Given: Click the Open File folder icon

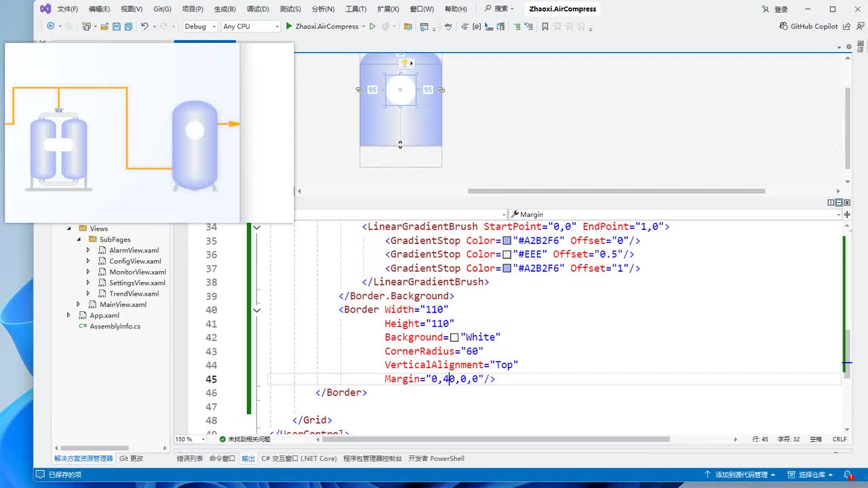Looking at the screenshot, I should point(104,26).
